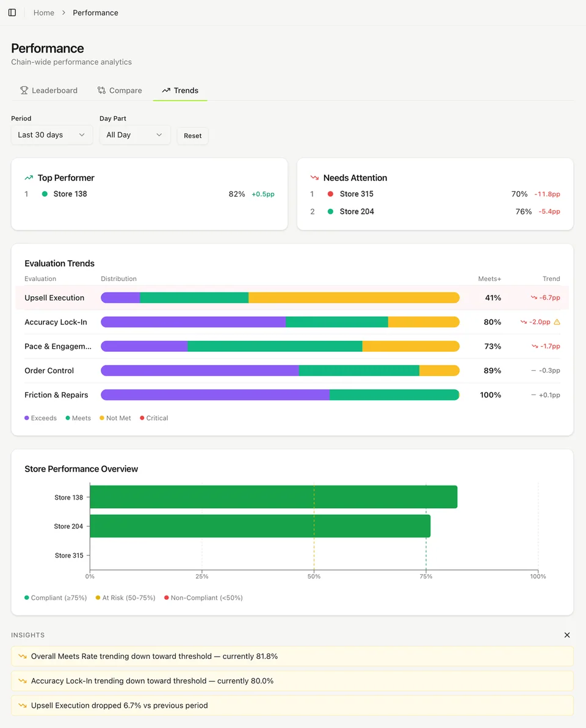586x728 pixels.
Task: Click the Performance breadcrumb item
Action: [x=96, y=13]
